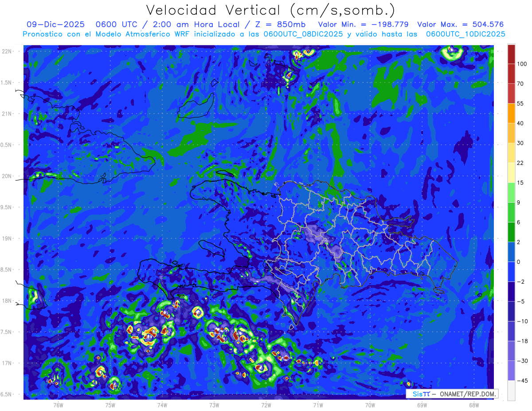
Task: Click the colorbar label "6"
Action: pos(519,222)
